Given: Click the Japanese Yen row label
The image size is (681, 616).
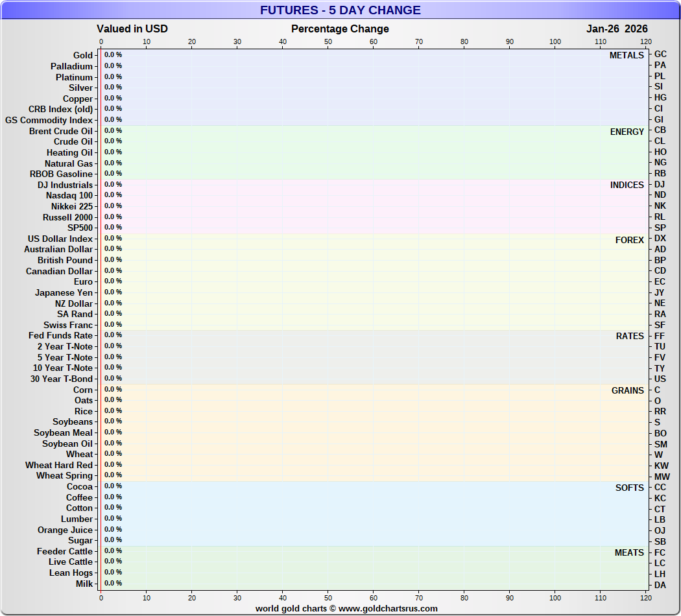Looking at the screenshot, I should pyautogui.click(x=64, y=292).
